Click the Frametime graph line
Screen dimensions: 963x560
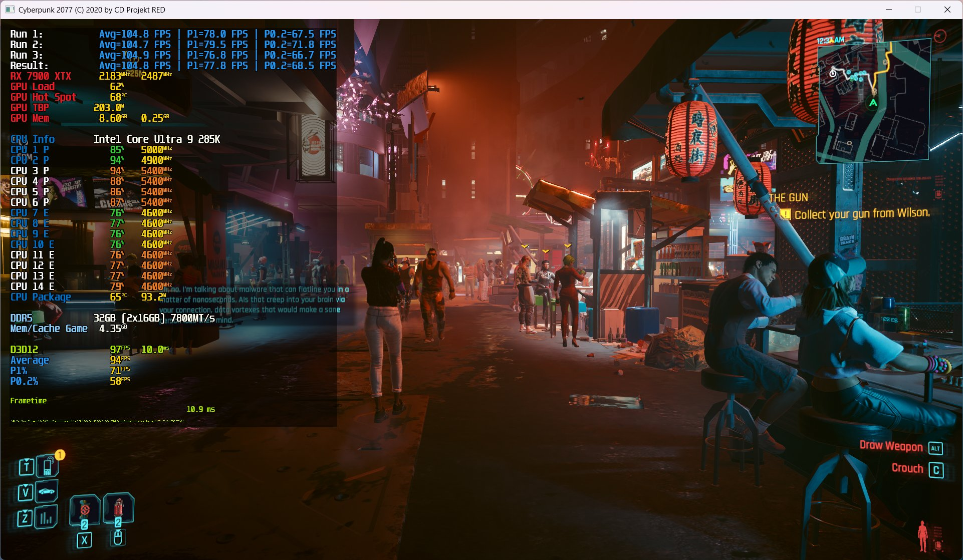[x=98, y=421]
